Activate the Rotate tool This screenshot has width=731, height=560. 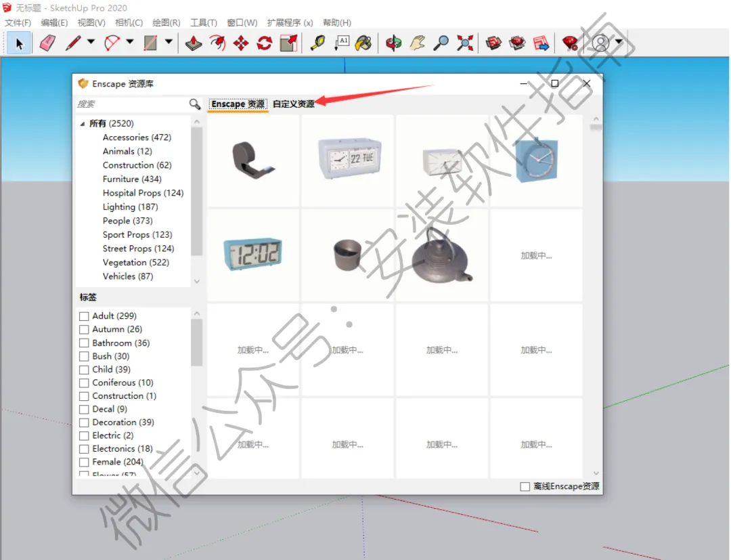[265, 43]
